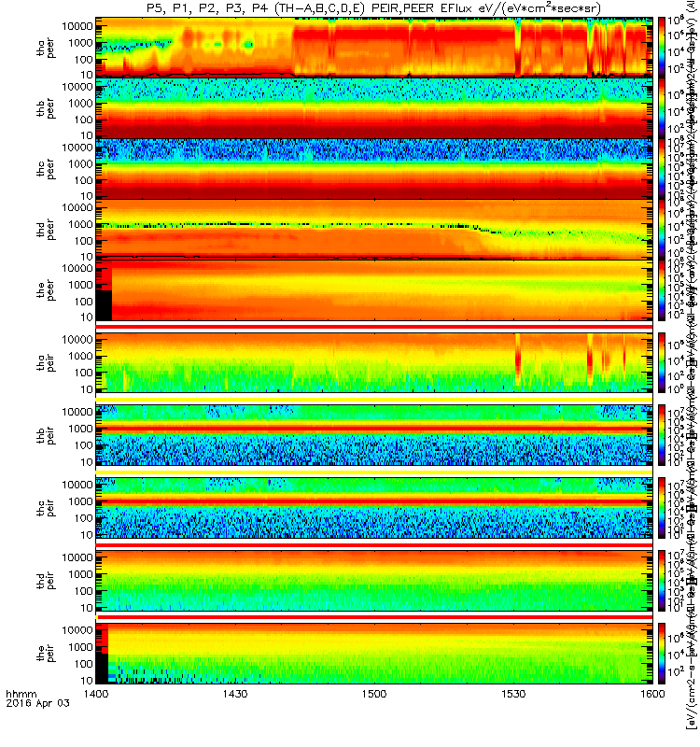This screenshot has width=700, height=747.
Task: Click inside the thc peir spectrogram
Action: (x=374, y=508)
